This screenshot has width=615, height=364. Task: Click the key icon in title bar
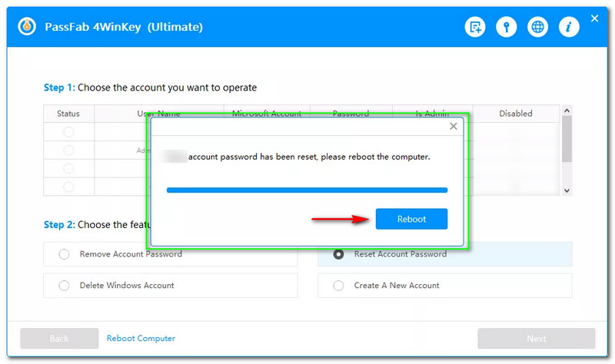point(506,28)
